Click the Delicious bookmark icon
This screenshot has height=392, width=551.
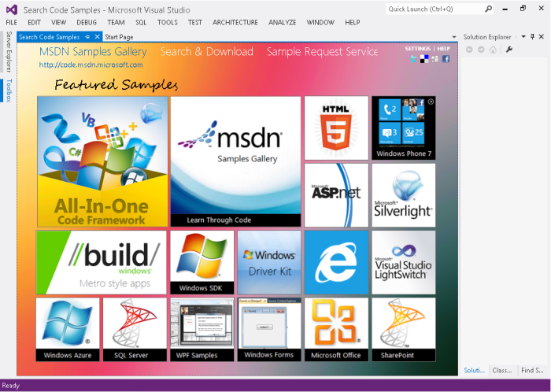[424, 59]
